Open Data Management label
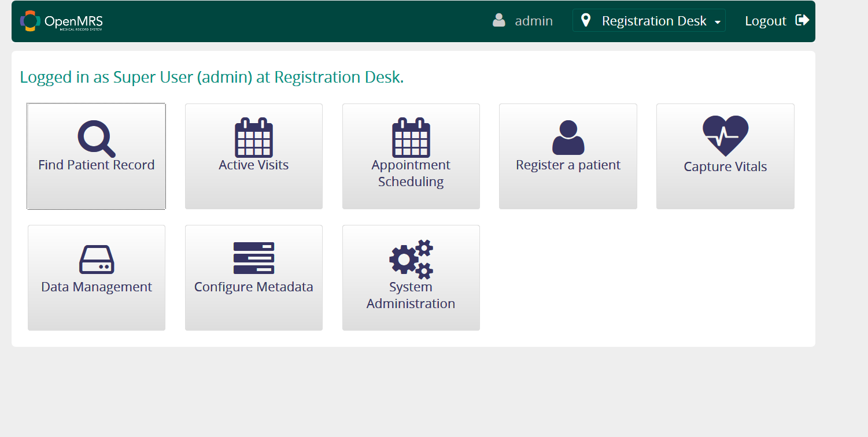Viewport: 868px width, 437px height. [x=97, y=287]
